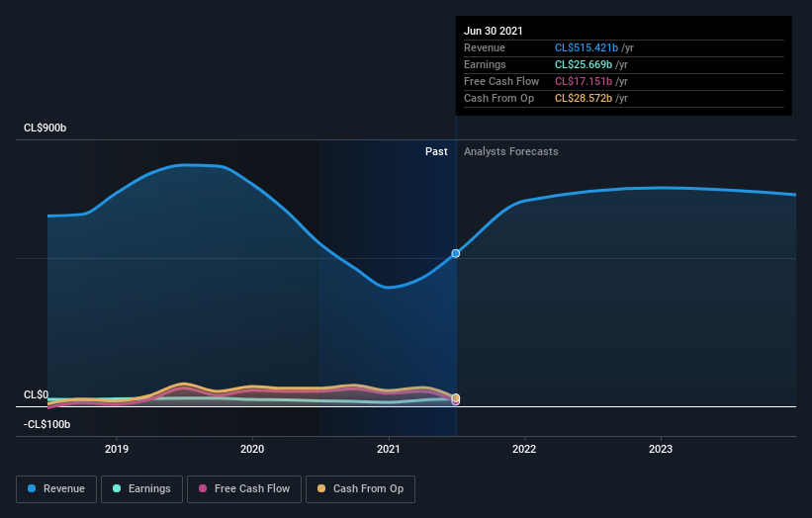Select the 2020 x-axis label
Viewport: 812px width, 518px height.
coord(252,449)
